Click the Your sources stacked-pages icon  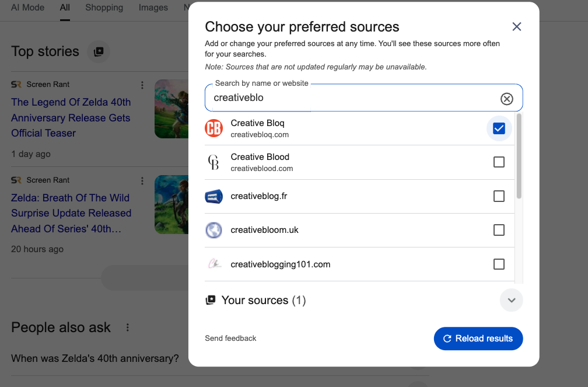click(210, 299)
